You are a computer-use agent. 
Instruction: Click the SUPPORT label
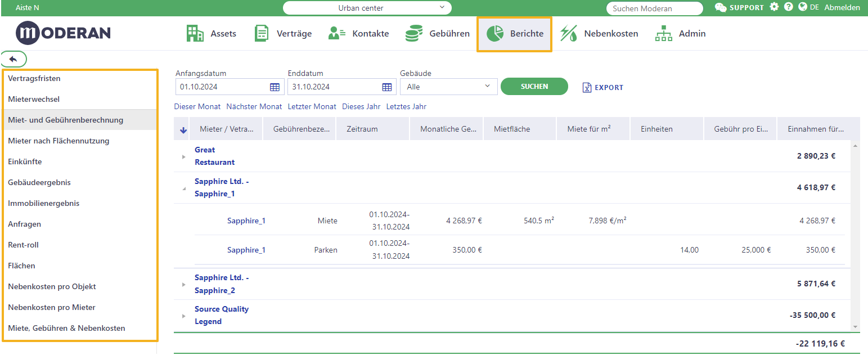pos(746,7)
